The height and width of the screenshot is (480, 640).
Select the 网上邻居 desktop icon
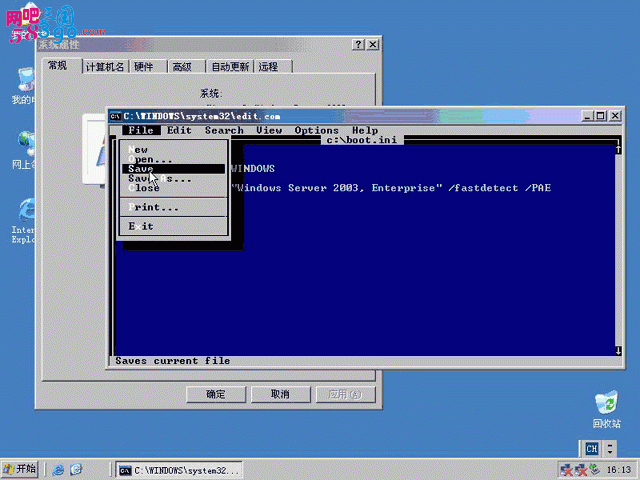click(x=24, y=150)
